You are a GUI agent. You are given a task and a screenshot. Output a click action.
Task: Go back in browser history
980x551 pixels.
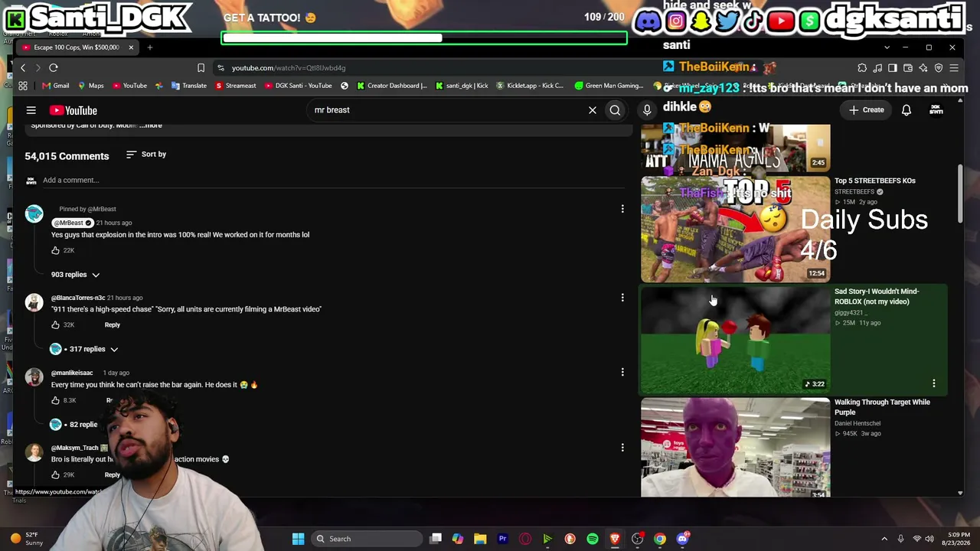point(23,68)
